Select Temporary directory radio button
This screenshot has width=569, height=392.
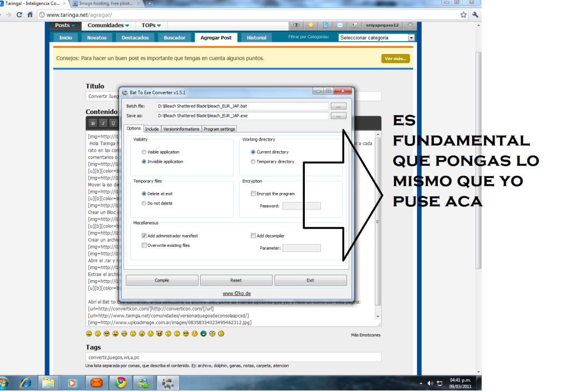tap(253, 162)
